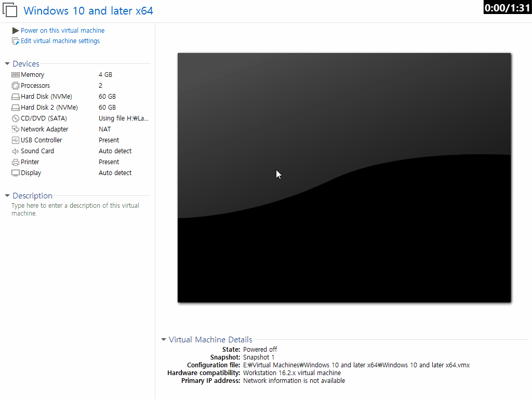
Task: Click the 'Windows 10 and later x64' title
Action: click(x=88, y=11)
